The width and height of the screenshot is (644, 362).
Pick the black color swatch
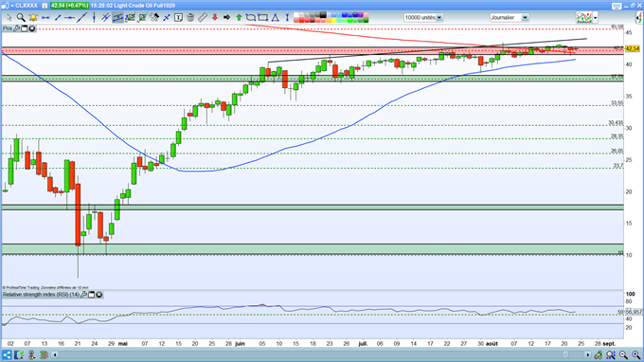click(323, 15)
